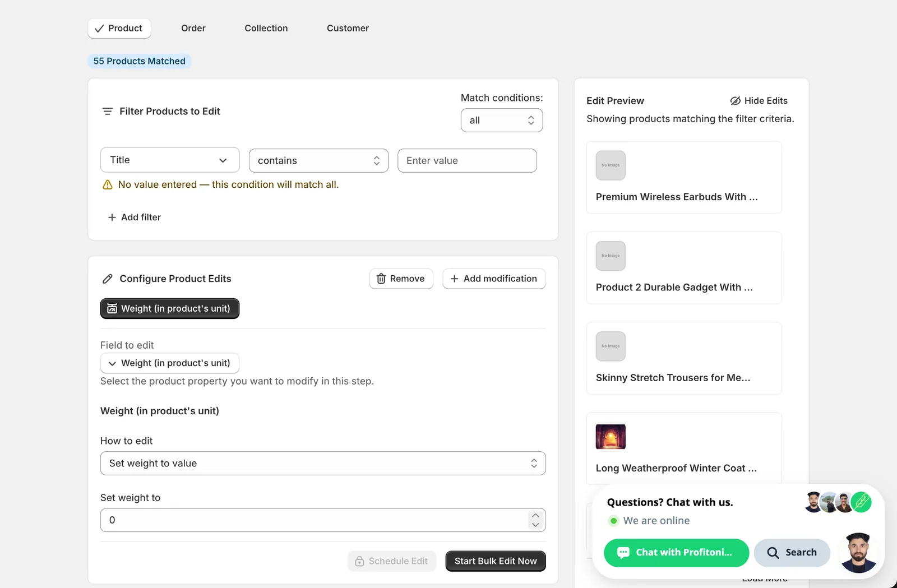Click the filter lines icon beside Filter Products
Screen dimensions: 897x588
[108, 112]
